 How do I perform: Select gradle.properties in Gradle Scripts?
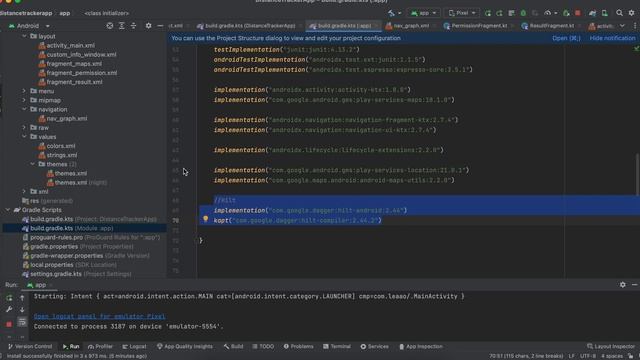tap(78, 247)
